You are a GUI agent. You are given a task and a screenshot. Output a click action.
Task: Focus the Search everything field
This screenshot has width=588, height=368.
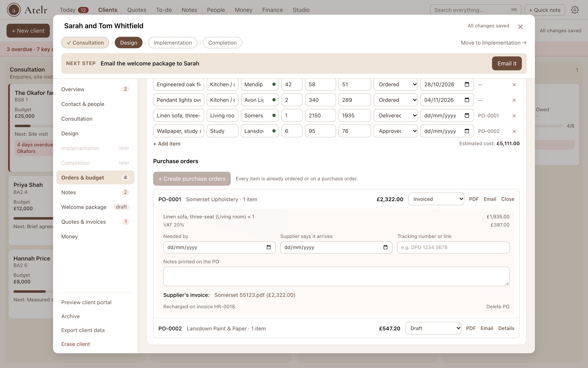475,10
